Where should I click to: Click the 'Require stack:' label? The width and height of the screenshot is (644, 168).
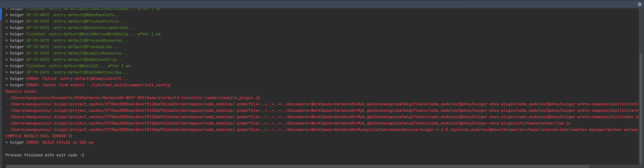tap(21, 91)
